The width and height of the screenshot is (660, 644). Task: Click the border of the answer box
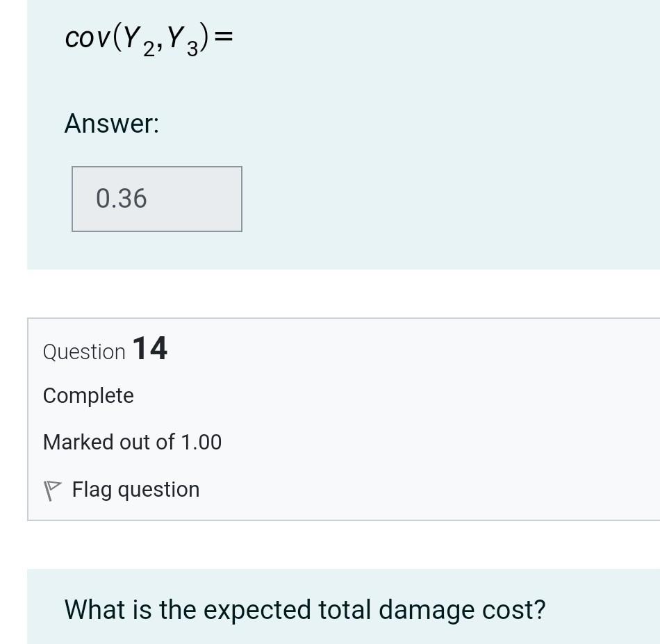(156, 167)
